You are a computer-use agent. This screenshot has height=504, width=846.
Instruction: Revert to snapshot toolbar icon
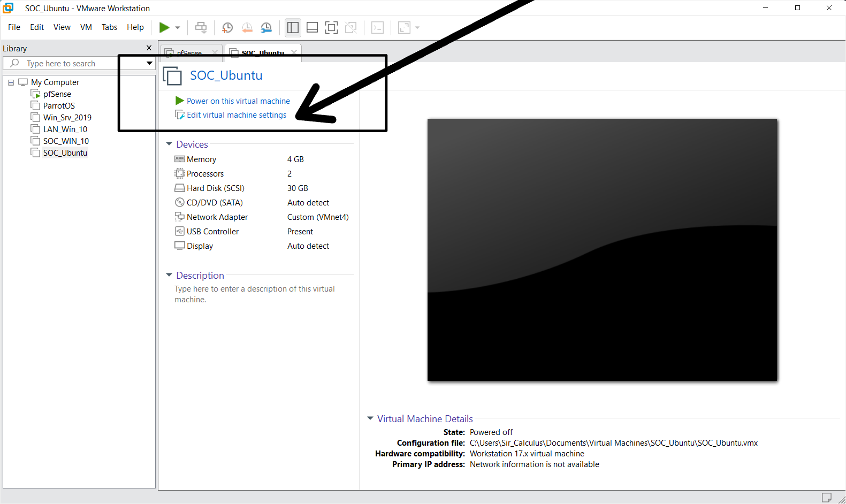click(247, 28)
